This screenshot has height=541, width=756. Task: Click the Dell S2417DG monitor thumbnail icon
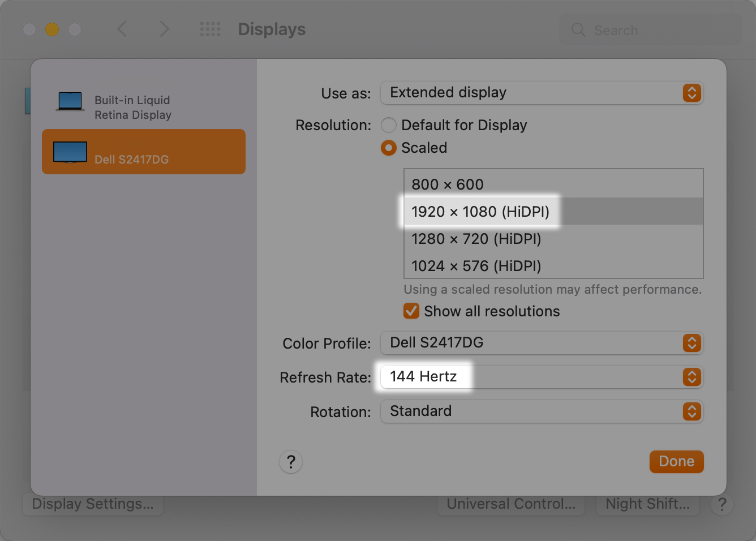pyautogui.click(x=70, y=152)
